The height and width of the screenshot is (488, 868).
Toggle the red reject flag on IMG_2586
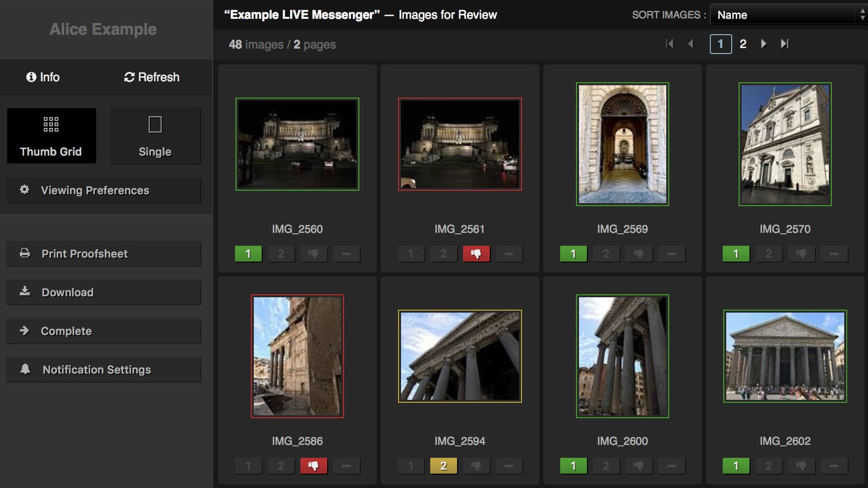pyautogui.click(x=313, y=466)
